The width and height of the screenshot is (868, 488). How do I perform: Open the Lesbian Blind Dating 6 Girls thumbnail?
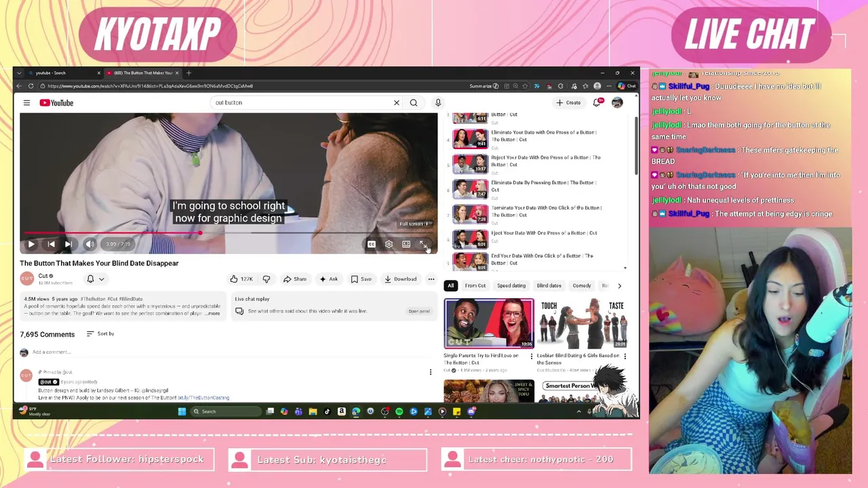tap(582, 323)
